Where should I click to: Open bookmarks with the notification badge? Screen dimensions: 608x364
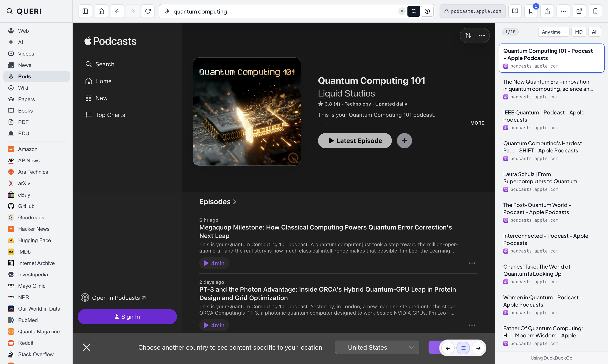pyautogui.click(x=531, y=11)
